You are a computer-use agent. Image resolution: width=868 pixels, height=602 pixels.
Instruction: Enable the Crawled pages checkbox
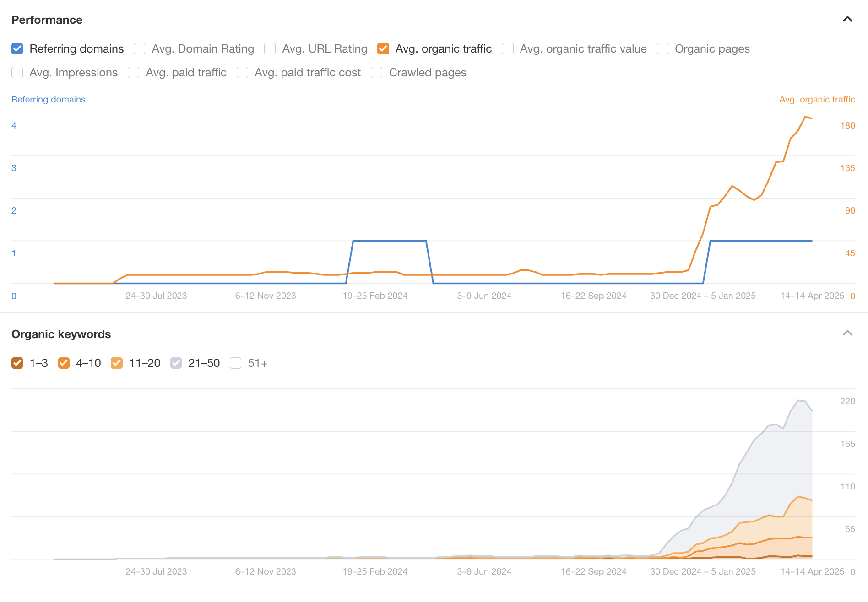tap(377, 73)
